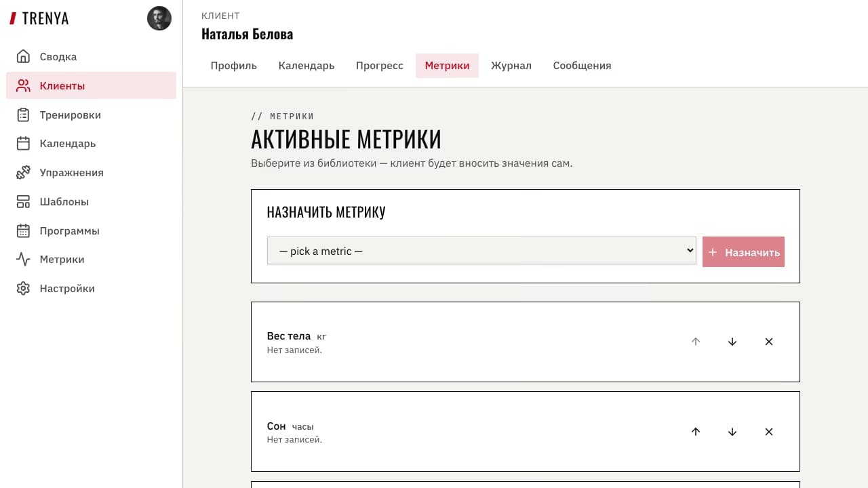Open Сводка in the sidebar
The width and height of the screenshot is (868, 488).
click(91, 56)
